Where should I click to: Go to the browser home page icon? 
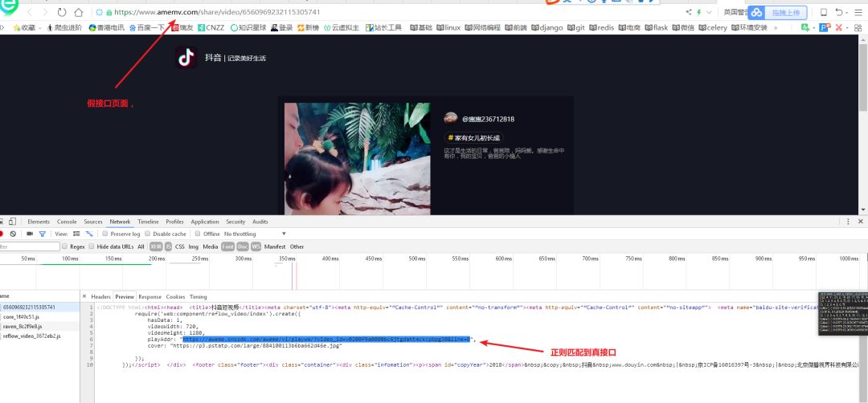[78, 12]
